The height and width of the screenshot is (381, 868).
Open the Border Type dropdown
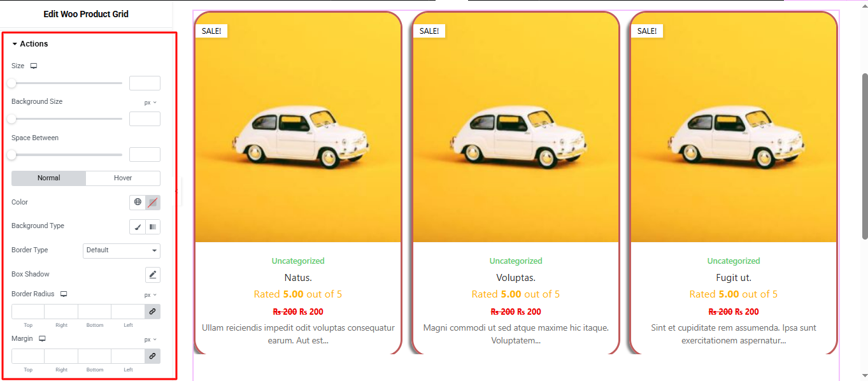coord(122,250)
